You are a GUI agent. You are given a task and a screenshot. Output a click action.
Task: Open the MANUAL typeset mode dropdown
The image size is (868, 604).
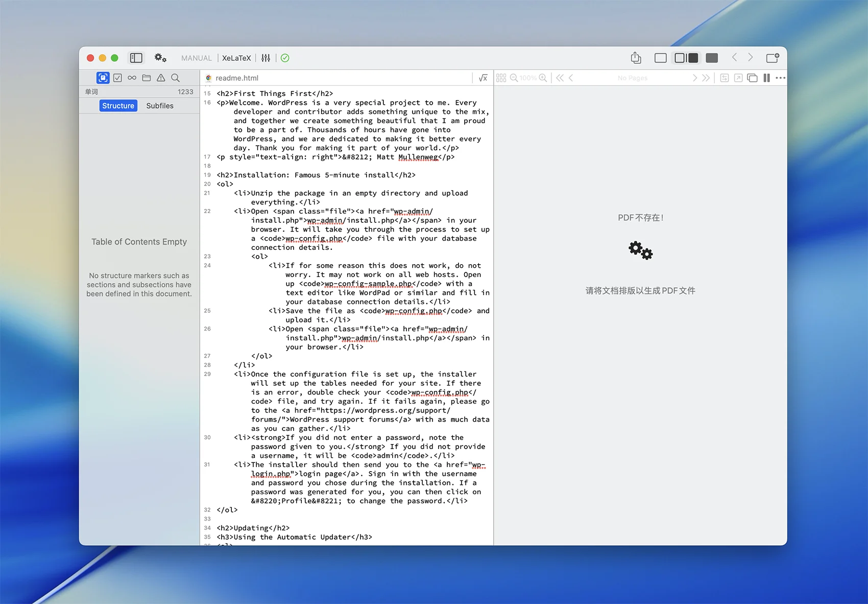pyautogui.click(x=196, y=58)
